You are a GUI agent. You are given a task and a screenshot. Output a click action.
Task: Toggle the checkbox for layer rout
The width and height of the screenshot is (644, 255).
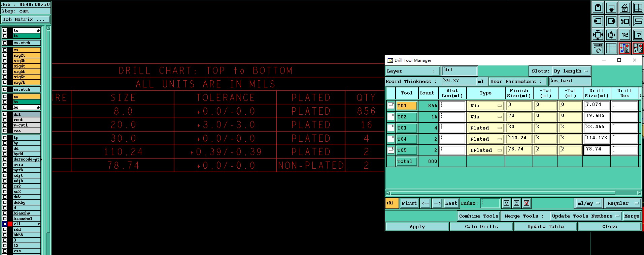click(5, 120)
